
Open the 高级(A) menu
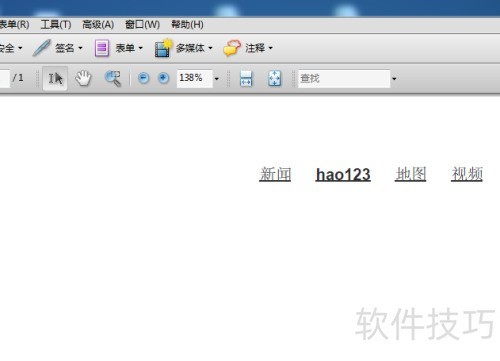coord(98,25)
